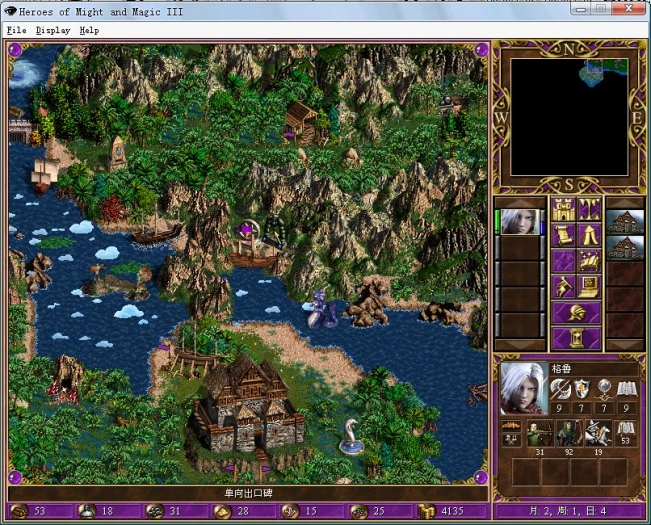651x525 pixels.
Task: Open the Display menu
Action: [53, 30]
